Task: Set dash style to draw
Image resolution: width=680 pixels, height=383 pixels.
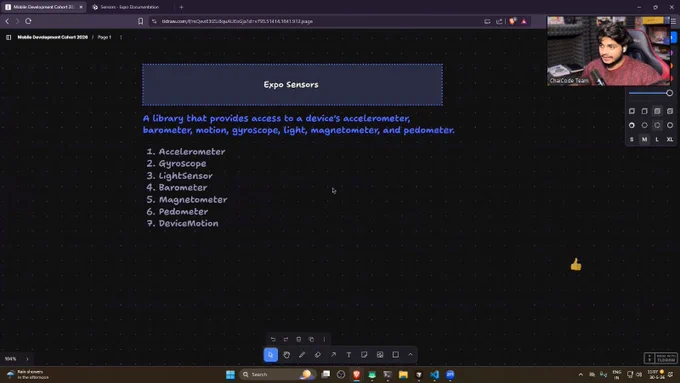Action: 632,125
